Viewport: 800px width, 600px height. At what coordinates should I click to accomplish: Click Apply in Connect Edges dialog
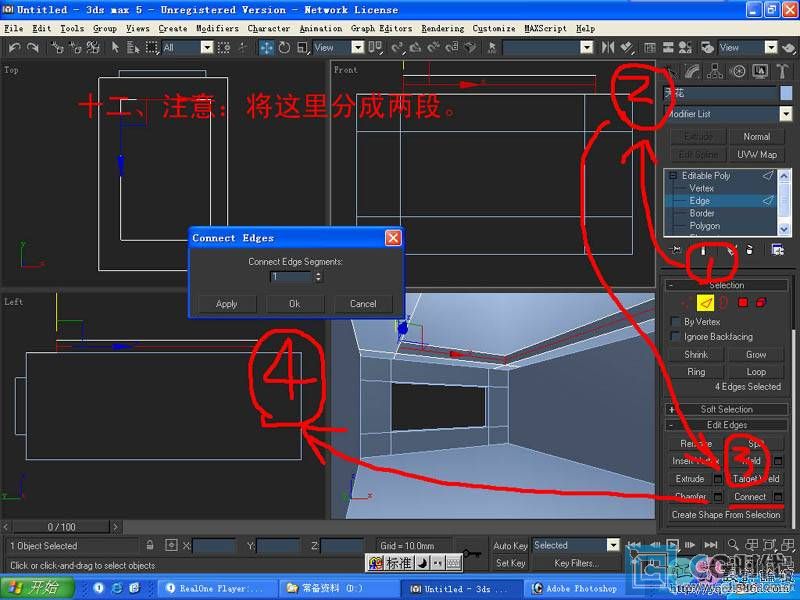click(x=227, y=304)
